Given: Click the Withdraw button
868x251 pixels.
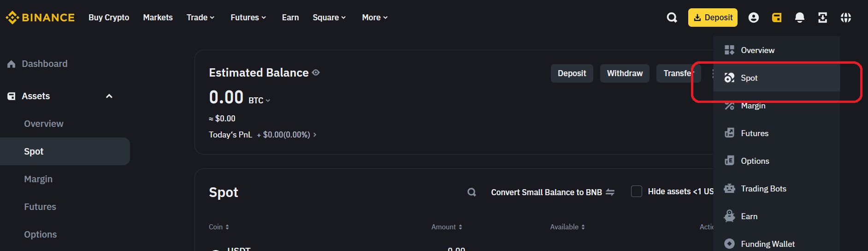Looking at the screenshot, I should (x=625, y=73).
